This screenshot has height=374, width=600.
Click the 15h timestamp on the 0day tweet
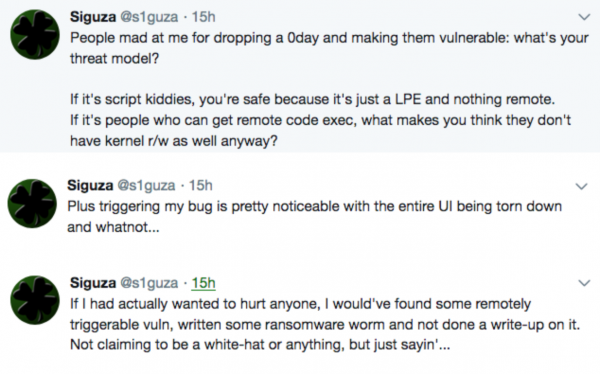[203, 17]
